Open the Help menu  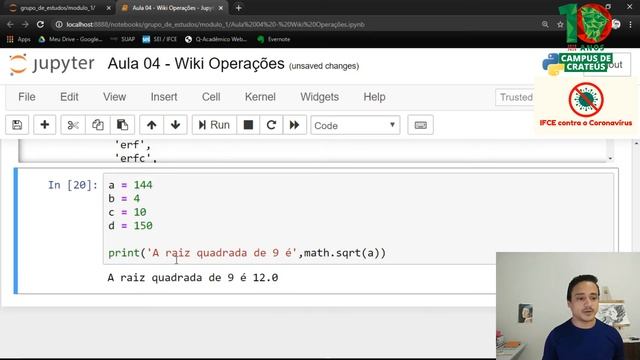[374, 97]
